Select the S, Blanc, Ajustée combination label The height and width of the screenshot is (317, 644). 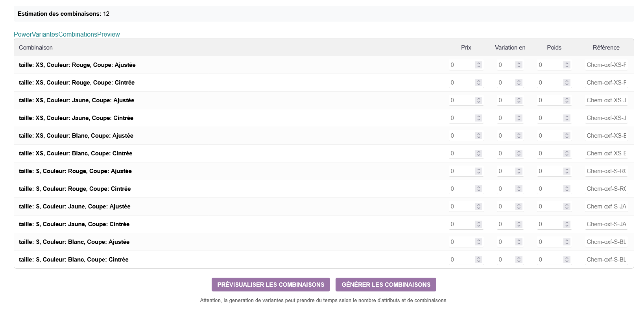tap(74, 242)
